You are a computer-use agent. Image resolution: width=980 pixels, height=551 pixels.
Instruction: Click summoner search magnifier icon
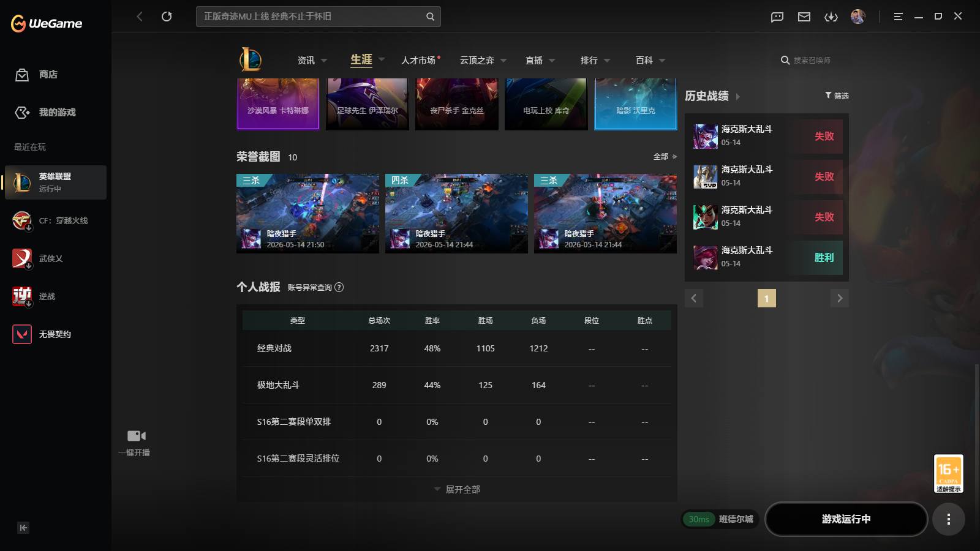tap(785, 60)
